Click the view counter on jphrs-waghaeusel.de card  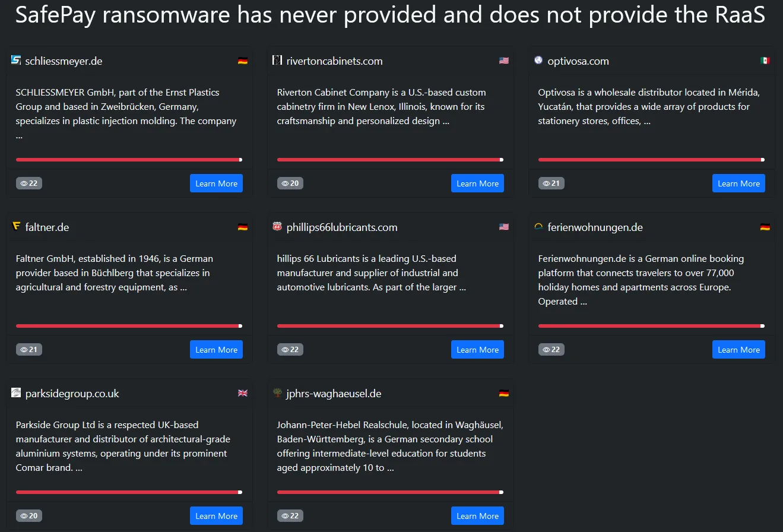(x=290, y=516)
